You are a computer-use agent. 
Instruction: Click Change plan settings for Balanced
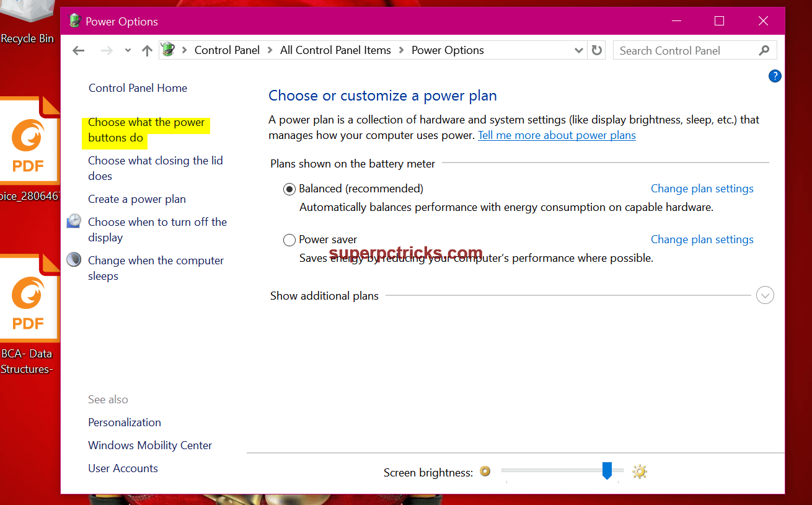pyautogui.click(x=702, y=189)
